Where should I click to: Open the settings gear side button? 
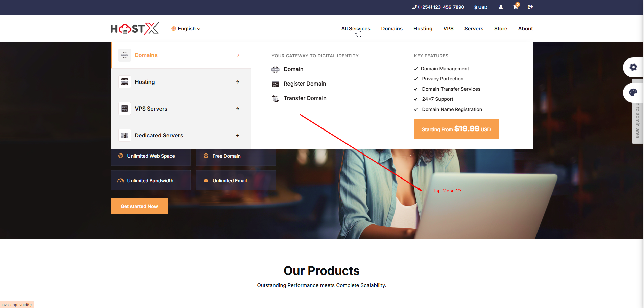tap(633, 67)
